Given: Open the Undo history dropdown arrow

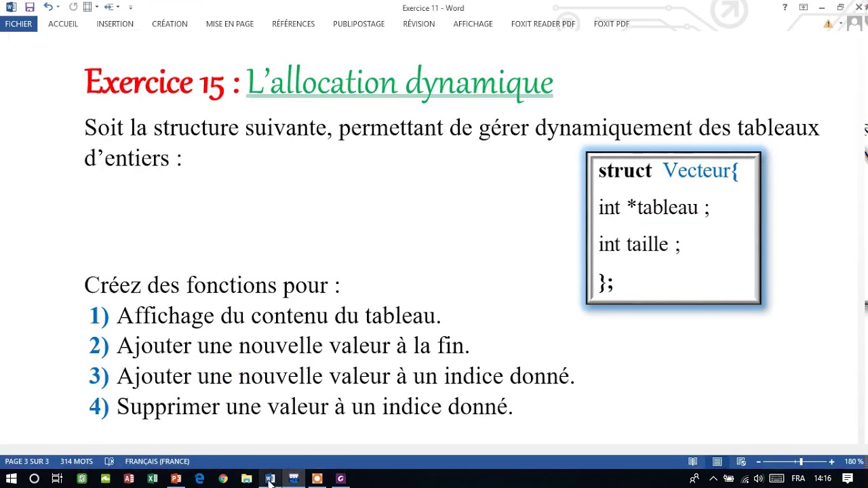Looking at the screenshot, I should (x=58, y=7).
